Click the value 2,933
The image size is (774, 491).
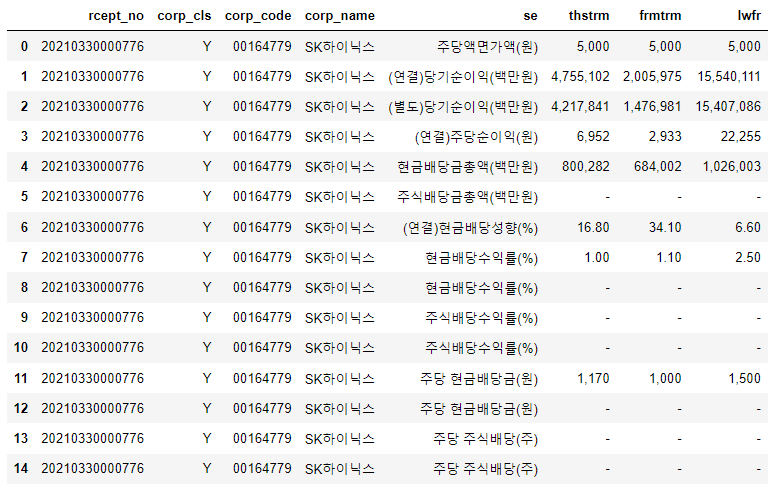pyautogui.click(x=665, y=137)
